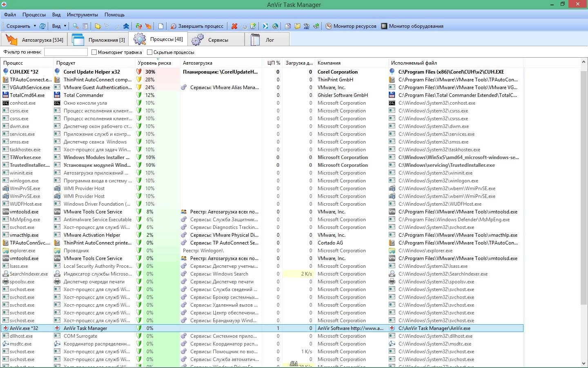Sort by Уровень риска column header
The image size is (588, 368).
click(x=158, y=63)
